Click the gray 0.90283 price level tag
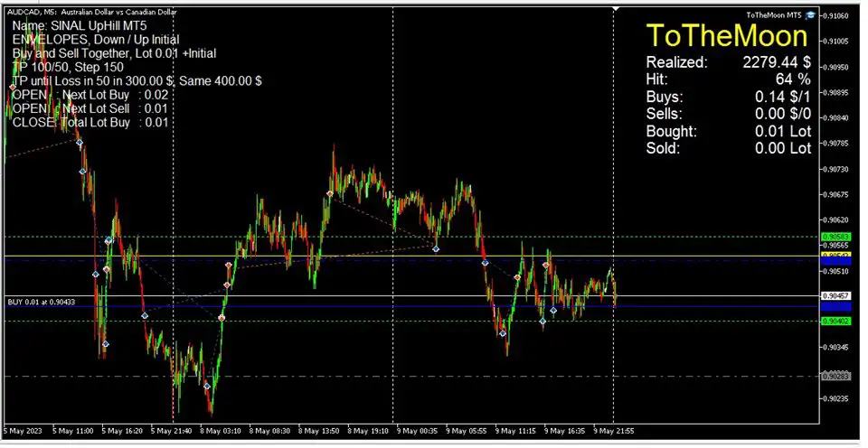The image size is (868, 448). click(x=836, y=376)
